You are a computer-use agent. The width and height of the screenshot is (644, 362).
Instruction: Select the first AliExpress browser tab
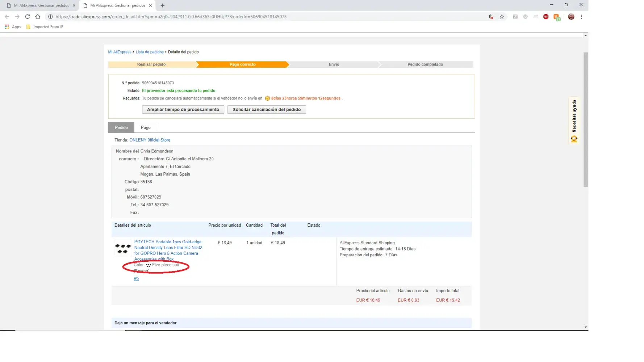click(41, 5)
